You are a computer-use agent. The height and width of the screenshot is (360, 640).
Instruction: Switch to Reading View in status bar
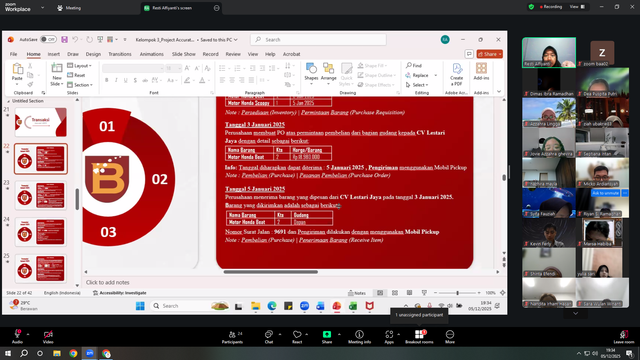click(x=409, y=293)
